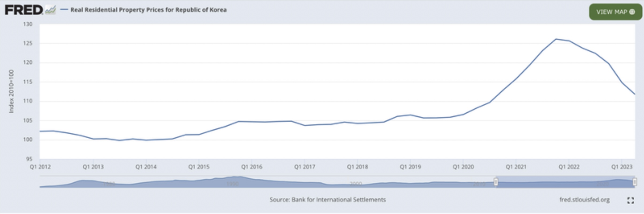The width and height of the screenshot is (644, 214).
Task: Click the last data point on the line
Action: (x=634, y=94)
